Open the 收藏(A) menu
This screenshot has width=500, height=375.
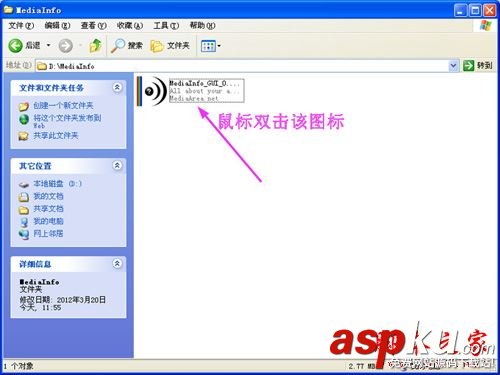(x=130, y=25)
